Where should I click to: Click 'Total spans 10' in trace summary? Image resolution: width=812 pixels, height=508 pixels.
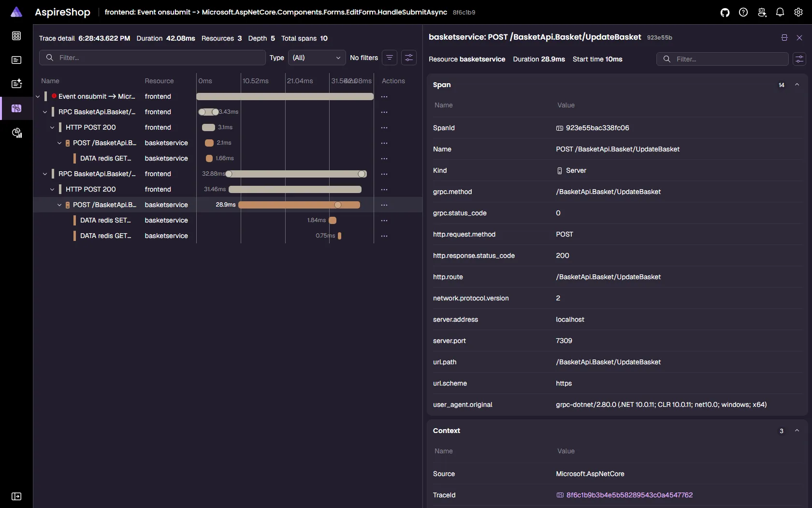point(304,38)
